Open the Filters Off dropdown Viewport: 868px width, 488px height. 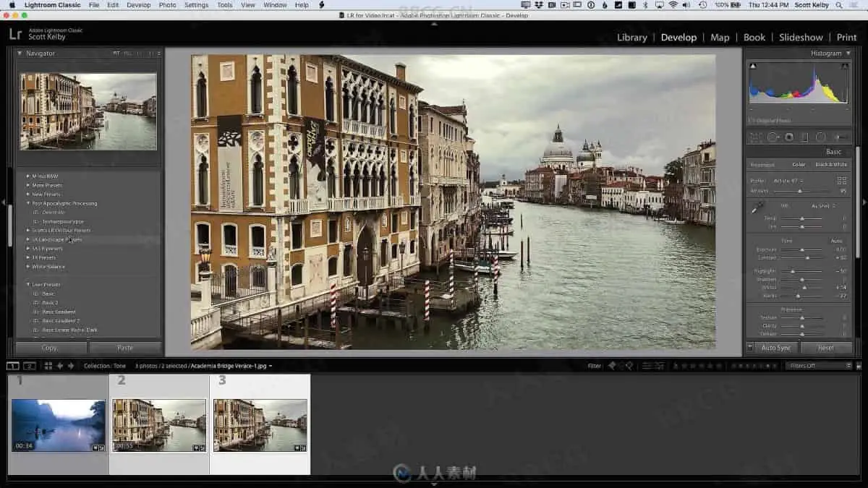coord(819,366)
